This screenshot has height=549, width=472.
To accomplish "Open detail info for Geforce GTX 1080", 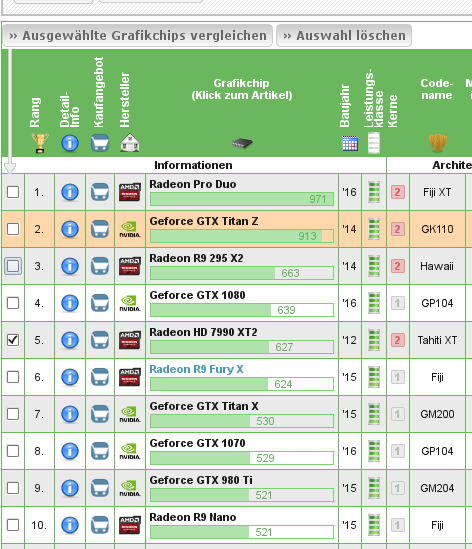I will point(70,303).
